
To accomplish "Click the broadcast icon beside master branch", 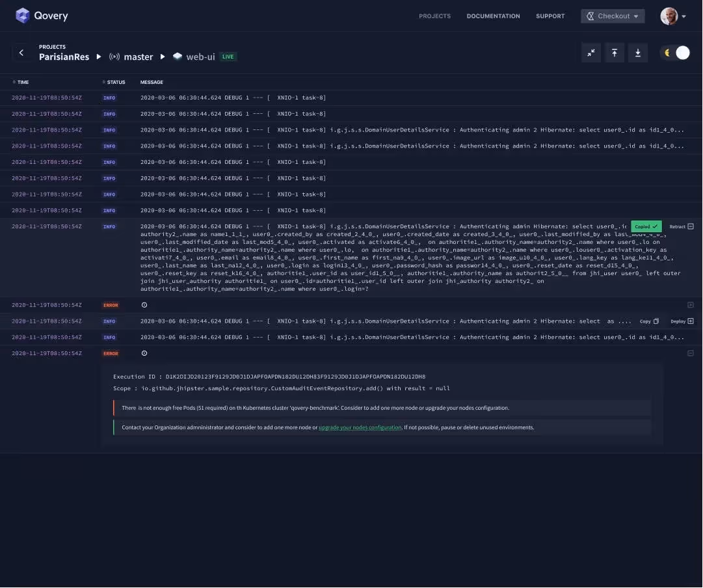I will pos(114,57).
